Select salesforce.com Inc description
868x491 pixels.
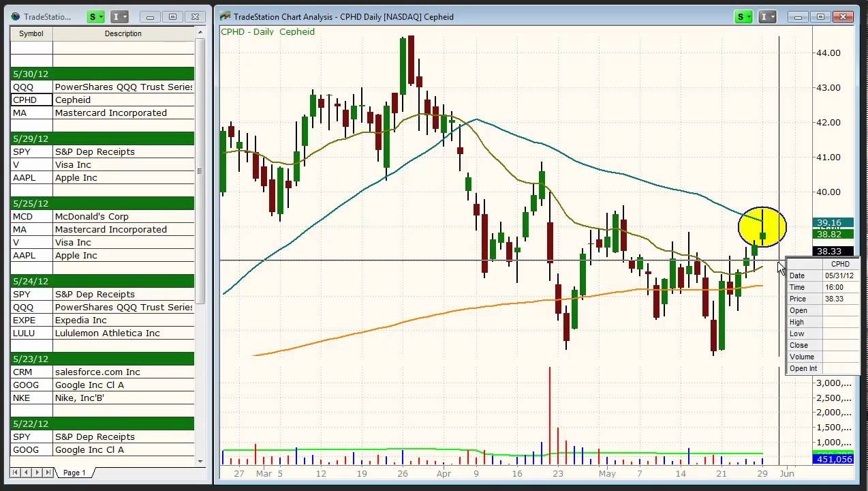tap(123, 372)
